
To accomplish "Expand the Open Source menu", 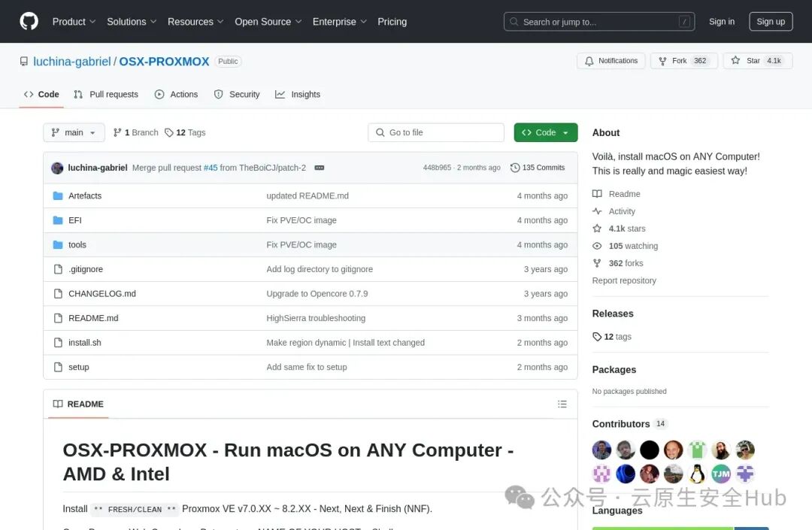I will [x=268, y=22].
